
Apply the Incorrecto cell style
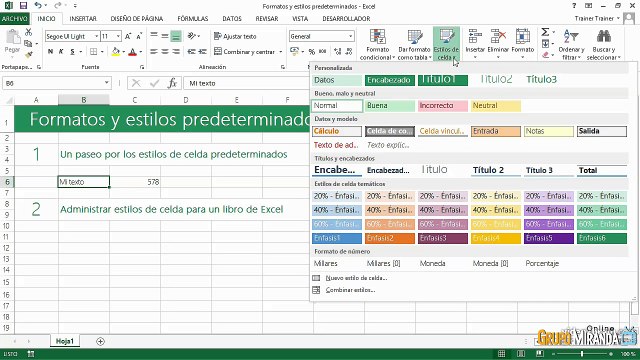(x=443, y=106)
